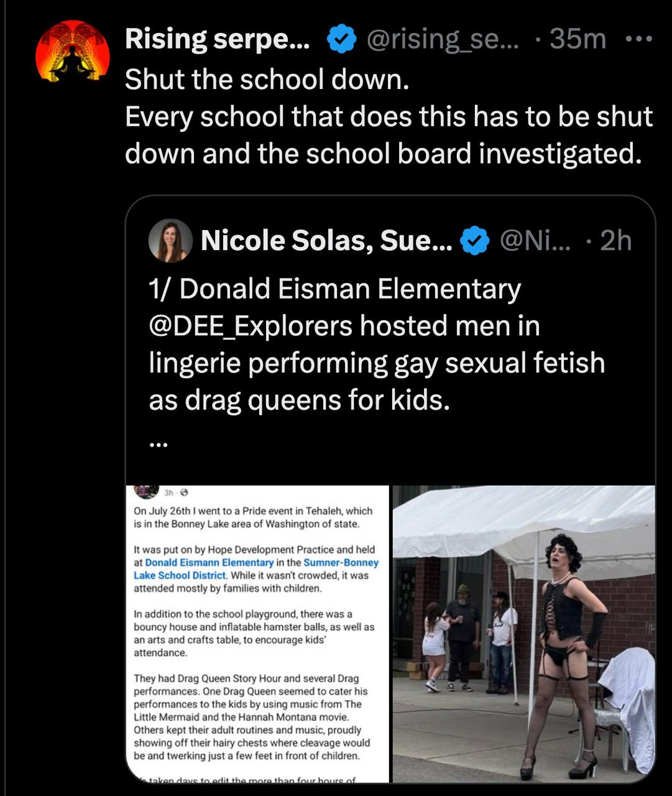Expand quoted tweet via the trailing ellipsis

[x=159, y=443]
